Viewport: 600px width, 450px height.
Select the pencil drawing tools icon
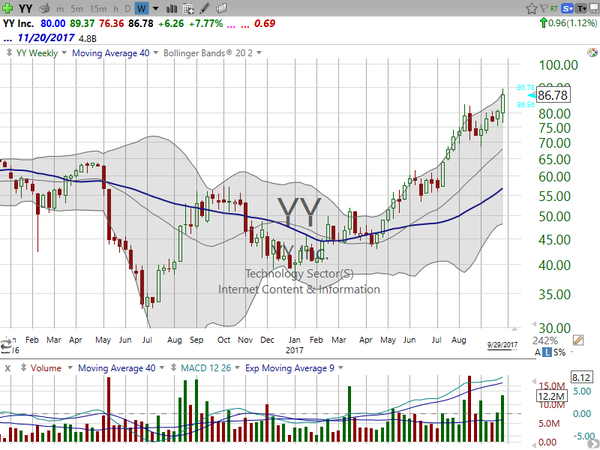tap(205, 8)
